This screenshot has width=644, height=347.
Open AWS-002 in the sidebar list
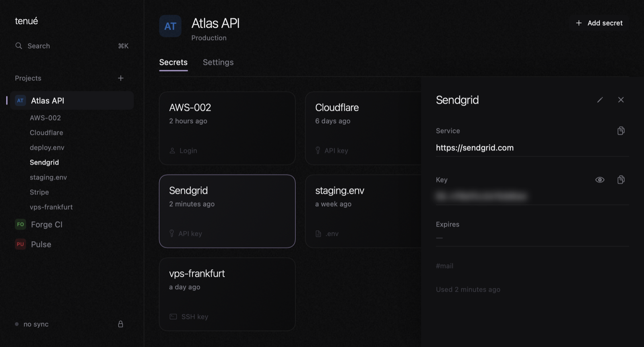click(45, 118)
